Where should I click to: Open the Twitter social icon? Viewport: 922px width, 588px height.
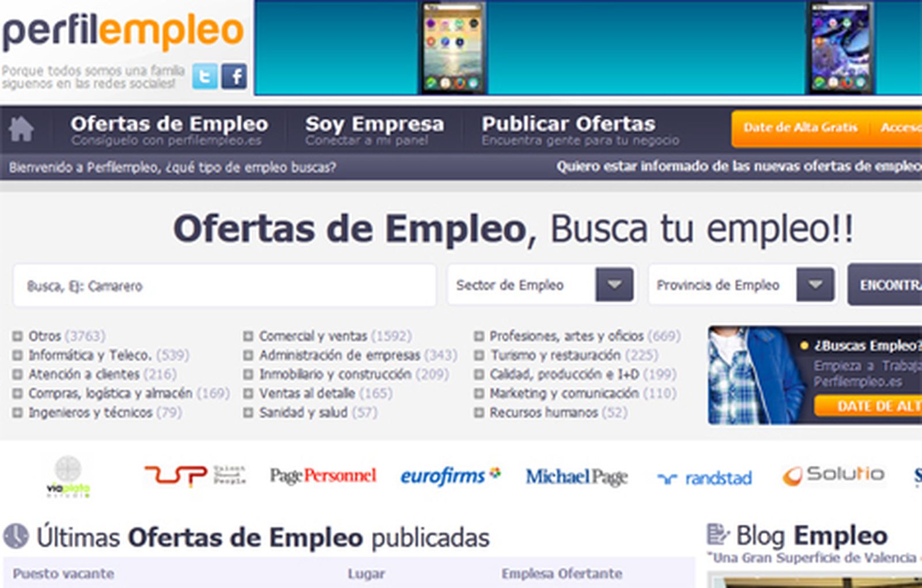click(205, 76)
